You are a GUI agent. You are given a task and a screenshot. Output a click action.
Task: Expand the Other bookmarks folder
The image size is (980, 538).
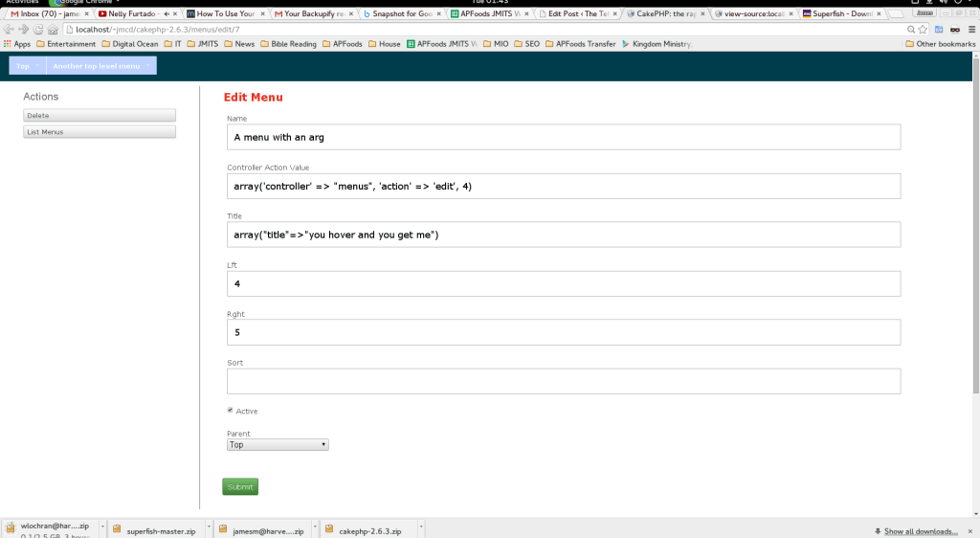tap(940, 44)
